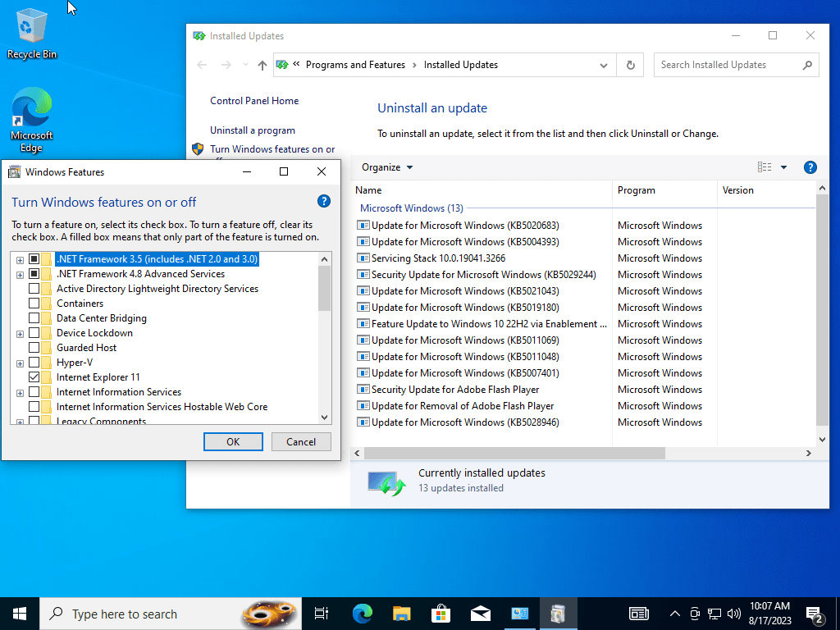This screenshot has height=630, width=840.
Task: Sort by the Program column header
Action: pos(664,190)
